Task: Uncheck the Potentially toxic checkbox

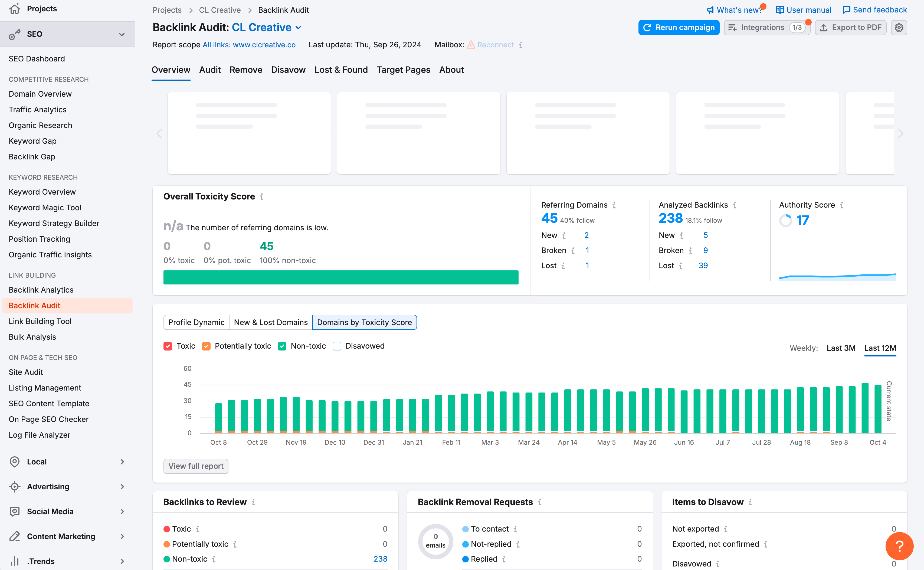Action: [x=206, y=346]
